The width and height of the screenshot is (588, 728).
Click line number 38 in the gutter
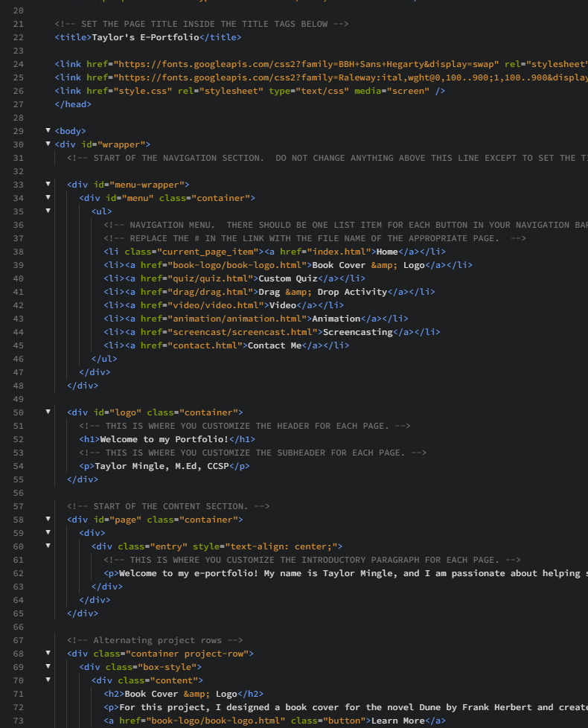tap(18, 252)
